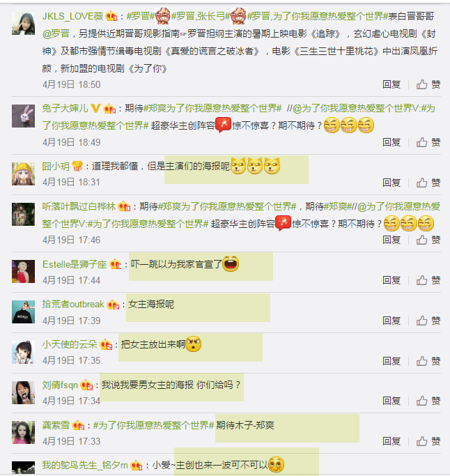Click the thumbs-up for 小天使的云朵's comment
The width and height of the screenshot is (450, 476).
421,361
